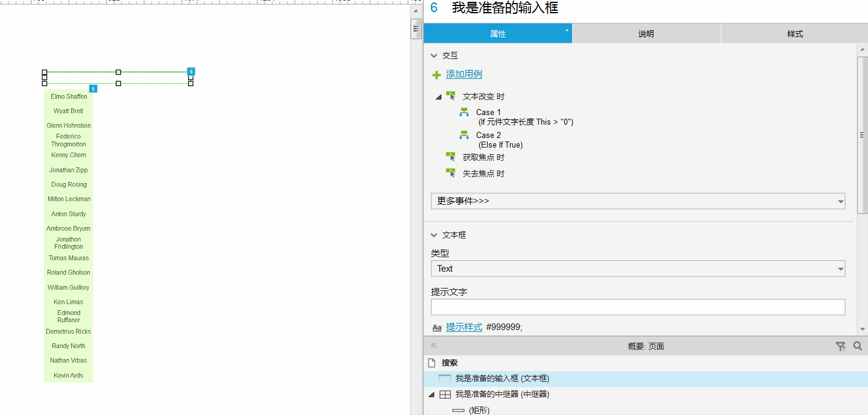Open the 更多事件>>> dropdown
Image resolution: width=868 pixels, height=415 pixels.
coord(638,201)
